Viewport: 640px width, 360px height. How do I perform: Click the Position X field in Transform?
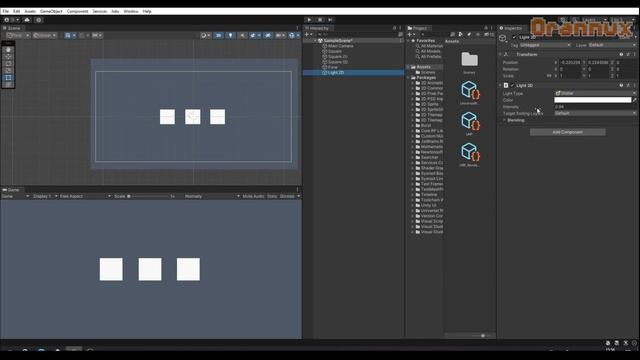(571, 63)
